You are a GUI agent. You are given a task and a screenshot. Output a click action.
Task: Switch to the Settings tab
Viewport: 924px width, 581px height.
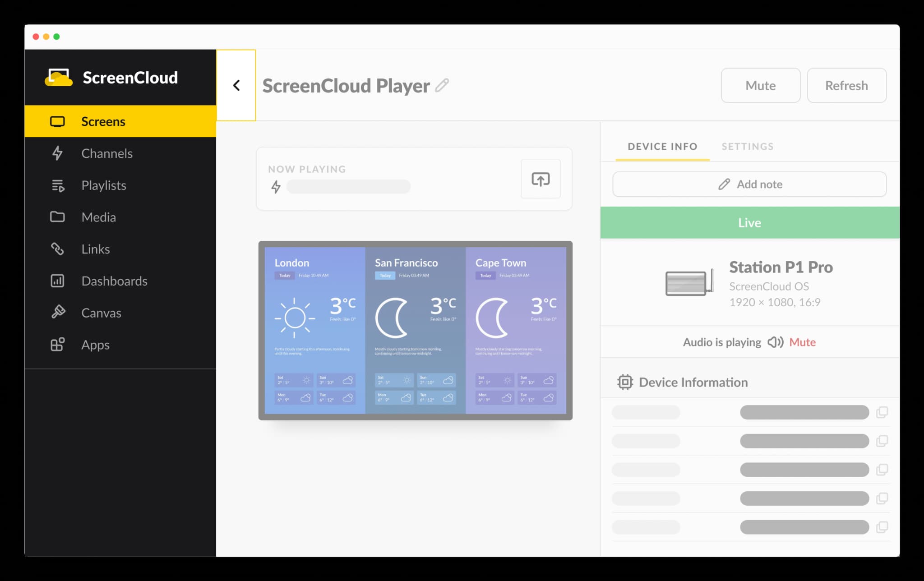click(748, 146)
